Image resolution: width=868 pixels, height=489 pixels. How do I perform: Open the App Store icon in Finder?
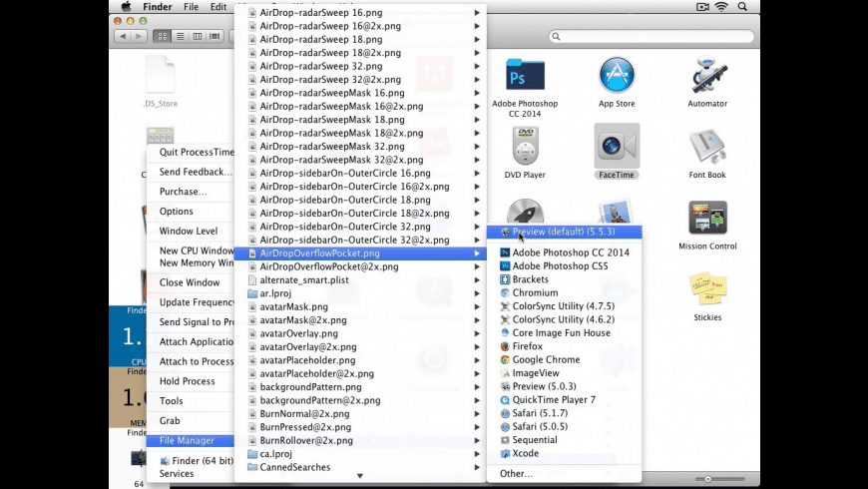[617, 75]
